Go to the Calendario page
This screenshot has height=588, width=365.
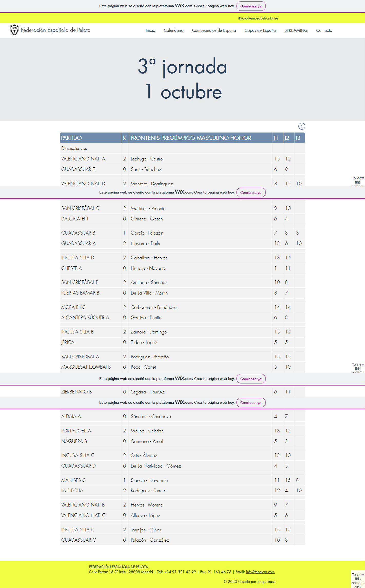tap(173, 30)
